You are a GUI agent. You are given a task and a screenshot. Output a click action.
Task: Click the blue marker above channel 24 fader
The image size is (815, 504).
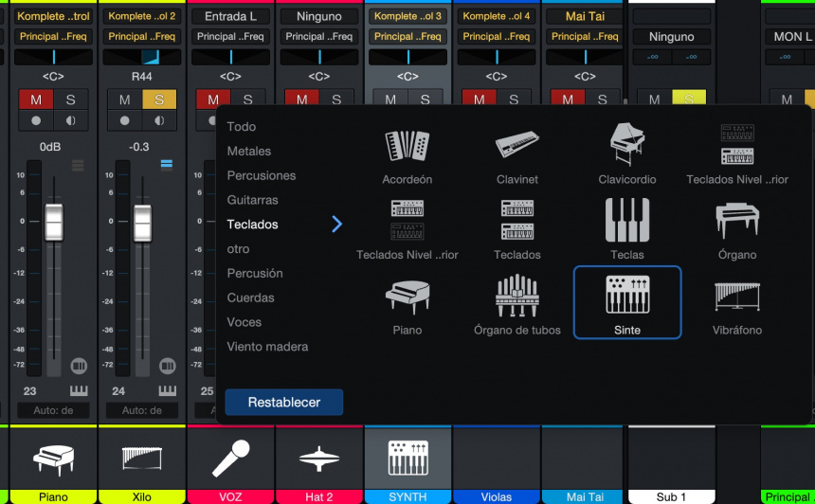pos(167,165)
